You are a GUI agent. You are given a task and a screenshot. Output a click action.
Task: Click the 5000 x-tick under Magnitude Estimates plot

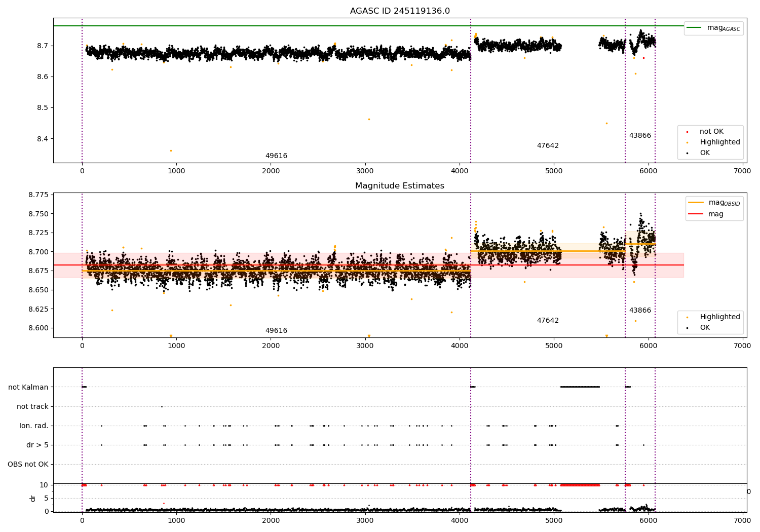554,346
